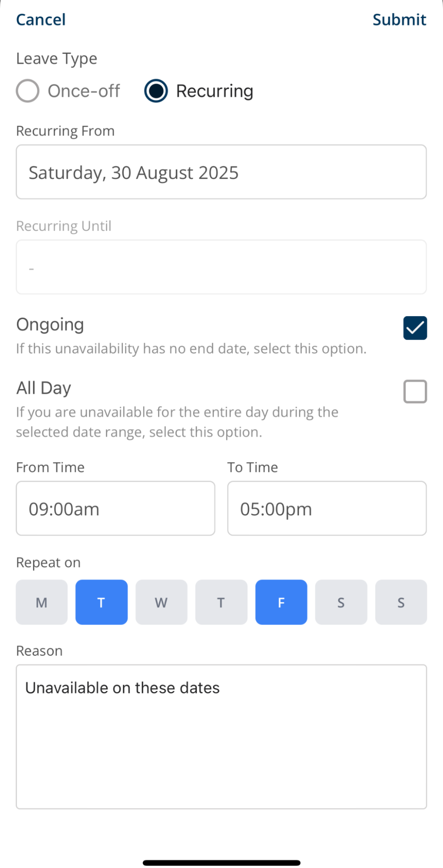This screenshot has height=868, width=443.
Task: Tap the Ongoing label text
Action: point(50,325)
